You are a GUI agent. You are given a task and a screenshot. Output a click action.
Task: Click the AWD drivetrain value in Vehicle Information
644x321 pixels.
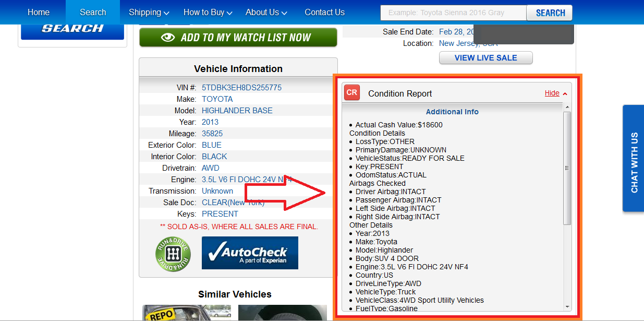pyautogui.click(x=211, y=168)
